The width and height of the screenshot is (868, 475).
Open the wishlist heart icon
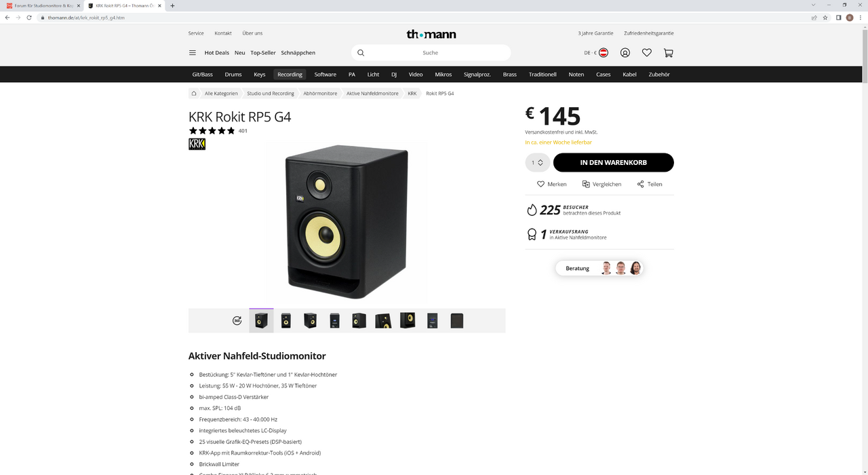(647, 53)
